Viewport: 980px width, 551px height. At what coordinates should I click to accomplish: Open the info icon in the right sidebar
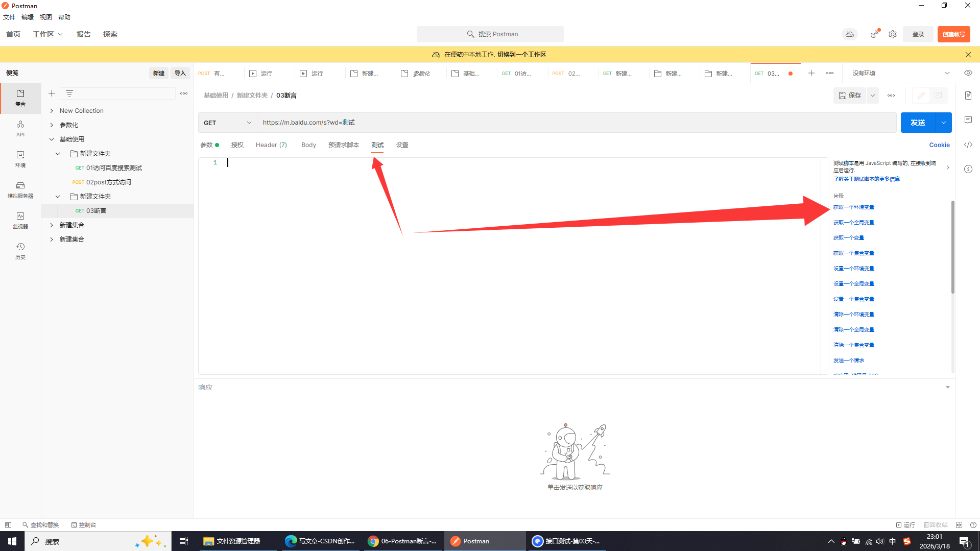tap(968, 169)
